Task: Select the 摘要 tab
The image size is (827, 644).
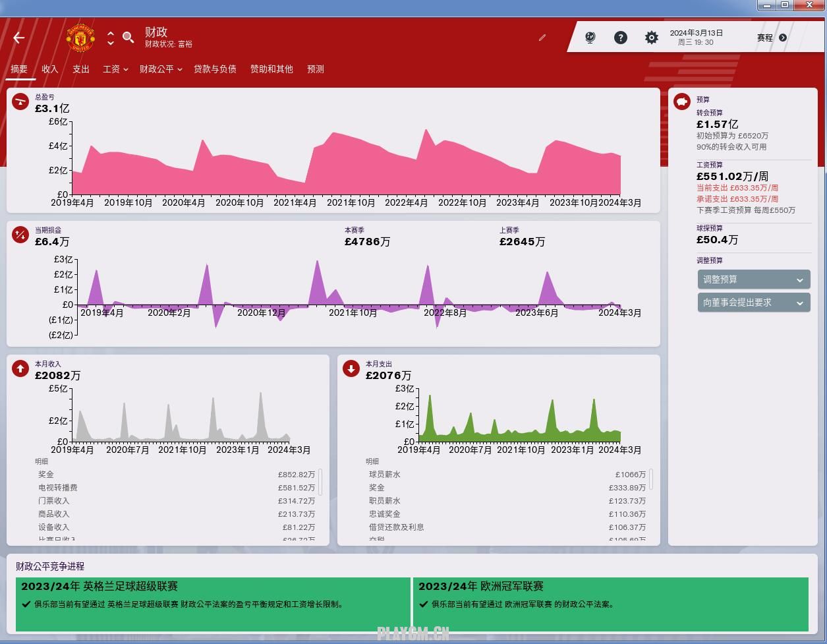Action: [x=19, y=69]
